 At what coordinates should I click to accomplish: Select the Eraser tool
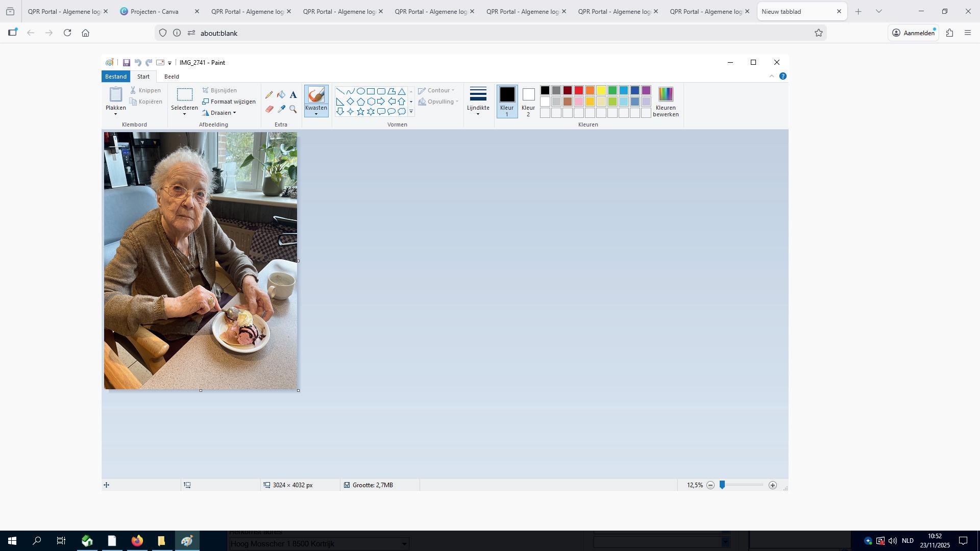269,109
